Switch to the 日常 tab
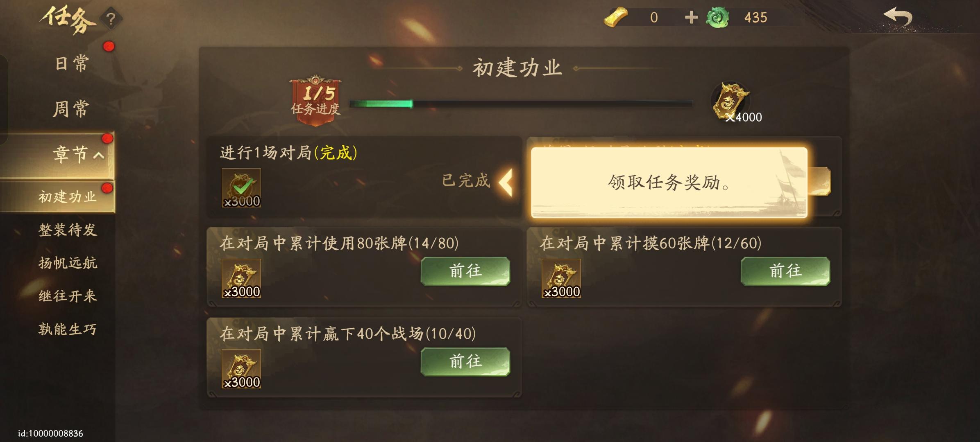The image size is (980, 442). [71, 64]
